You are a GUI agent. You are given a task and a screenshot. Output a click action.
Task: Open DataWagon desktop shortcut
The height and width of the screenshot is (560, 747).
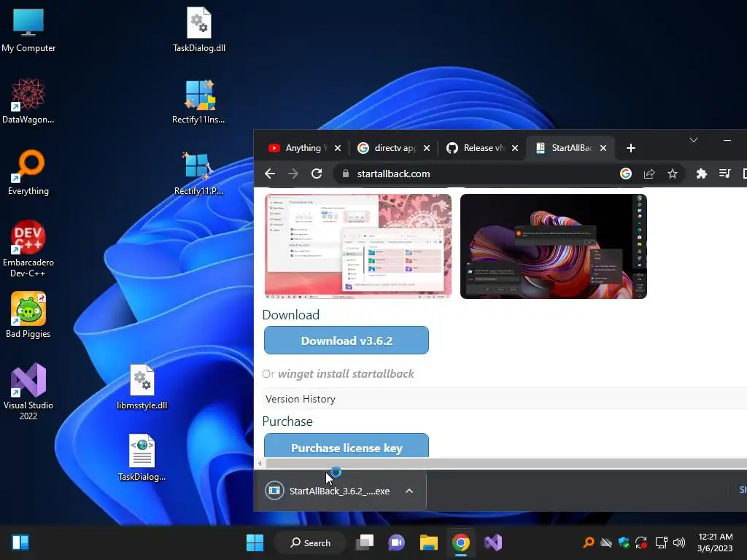pos(28,101)
